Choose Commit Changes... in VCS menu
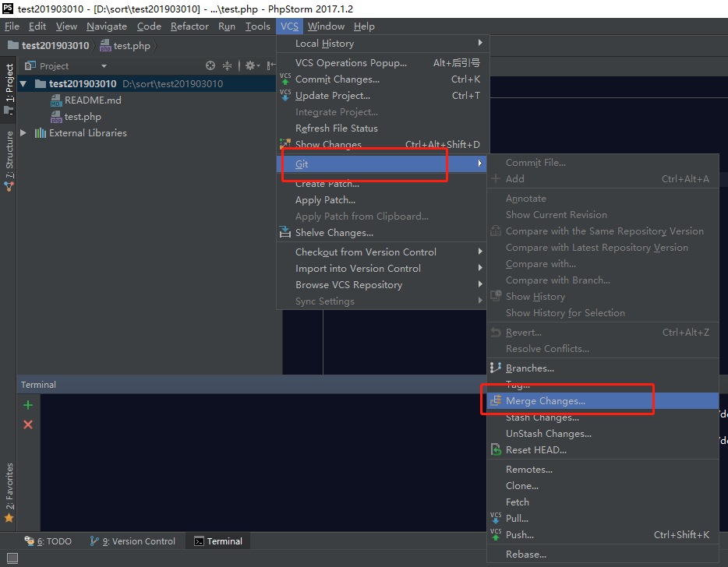The image size is (728, 567). (x=383, y=79)
